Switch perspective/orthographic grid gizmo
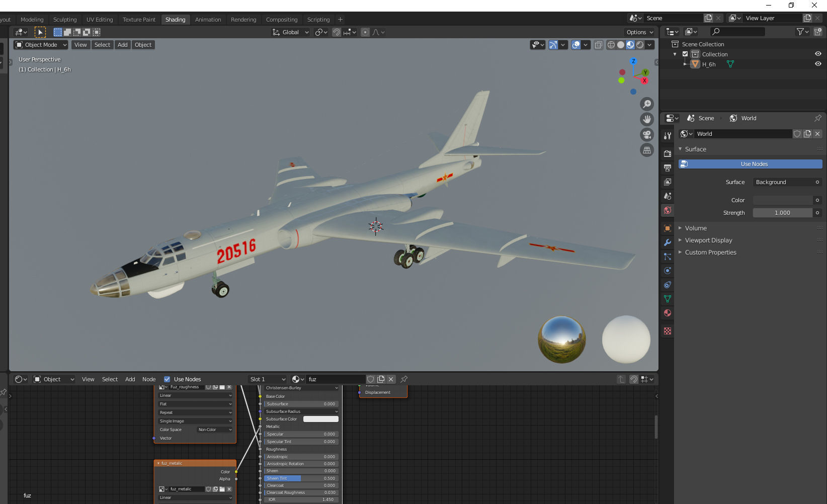Image resolution: width=827 pixels, height=504 pixels. click(647, 150)
